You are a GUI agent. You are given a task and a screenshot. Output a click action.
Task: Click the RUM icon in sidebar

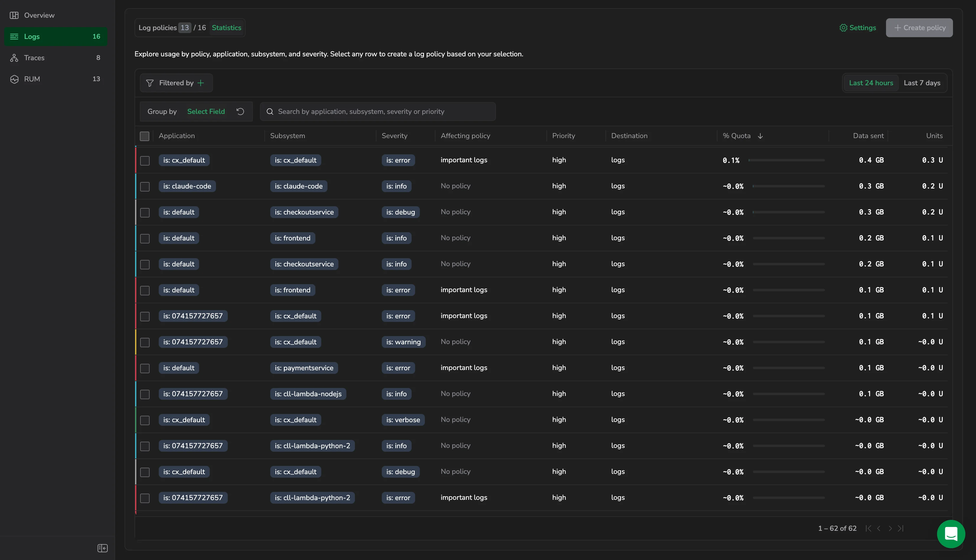point(14,79)
